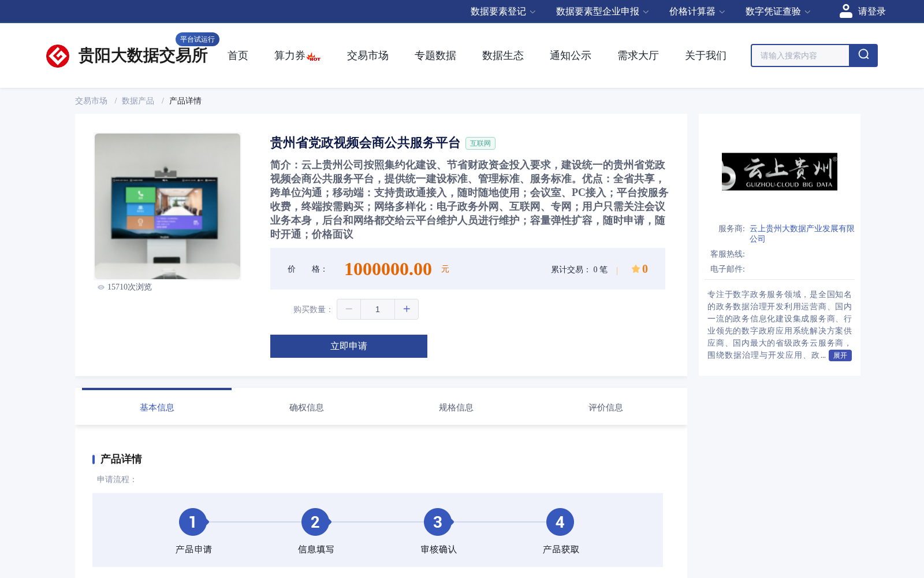Click the user login avatar icon

click(x=846, y=11)
